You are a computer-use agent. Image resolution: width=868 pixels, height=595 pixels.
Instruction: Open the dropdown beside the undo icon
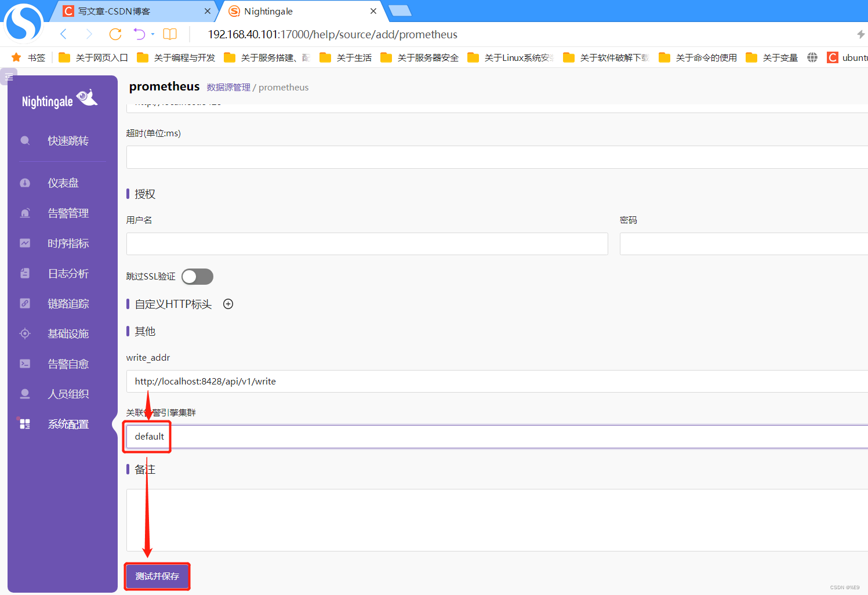coord(153,34)
